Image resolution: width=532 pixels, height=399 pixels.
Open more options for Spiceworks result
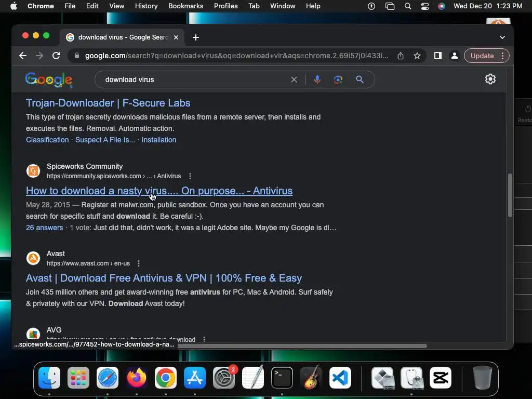point(190,176)
